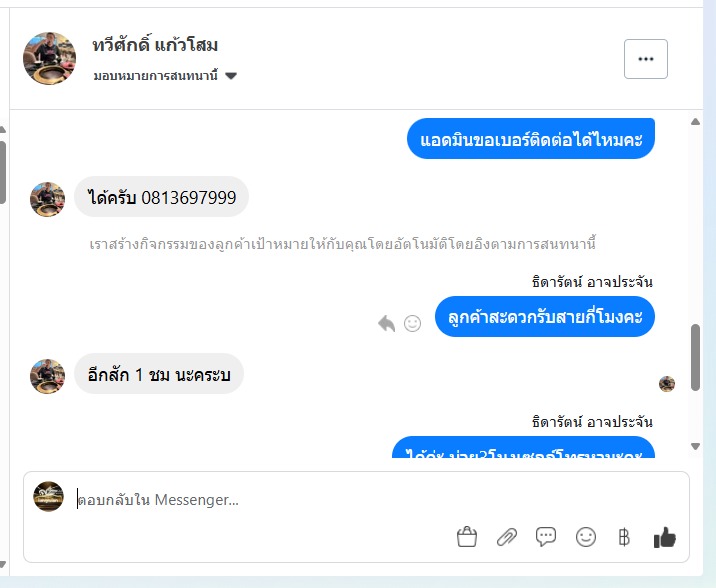716x588 pixels.
Task: Click the reply arrow beside the message
Action: pyautogui.click(x=387, y=323)
